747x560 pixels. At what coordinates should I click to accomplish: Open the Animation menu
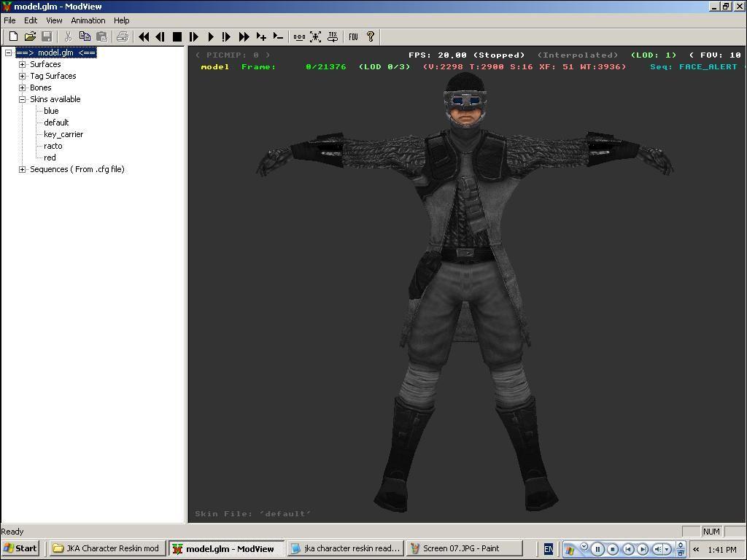[88, 20]
